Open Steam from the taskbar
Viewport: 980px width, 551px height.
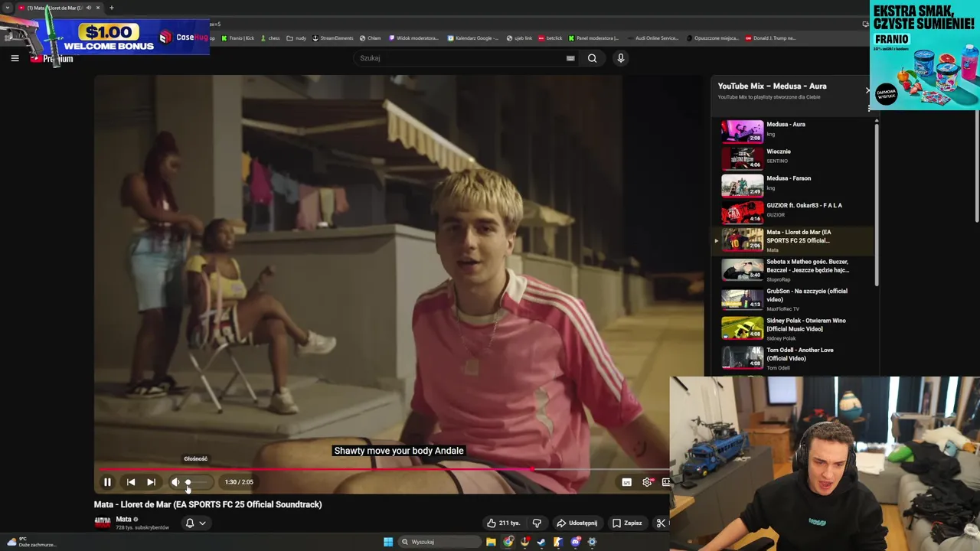point(541,542)
